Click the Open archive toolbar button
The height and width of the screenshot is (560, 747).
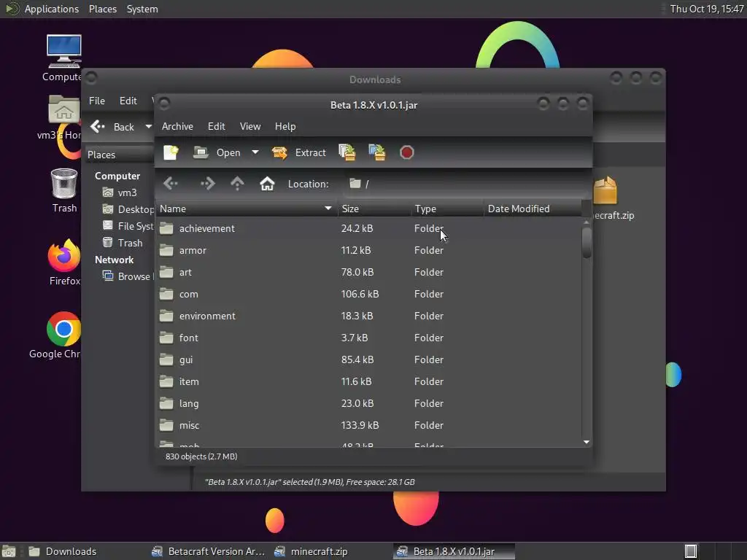(x=217, y=152)
